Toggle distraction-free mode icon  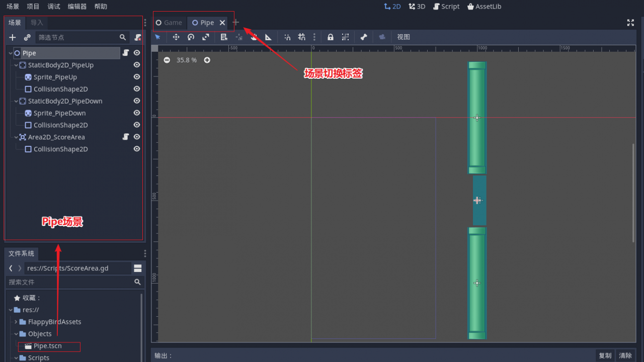(x=630, y=23)
